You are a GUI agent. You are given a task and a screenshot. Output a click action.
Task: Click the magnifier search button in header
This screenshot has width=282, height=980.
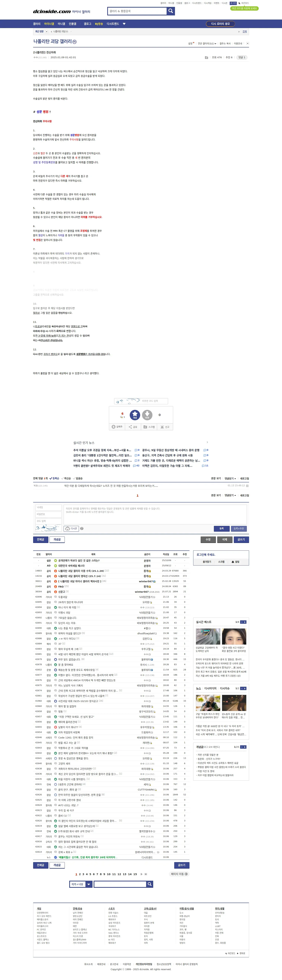pos(171,11)
